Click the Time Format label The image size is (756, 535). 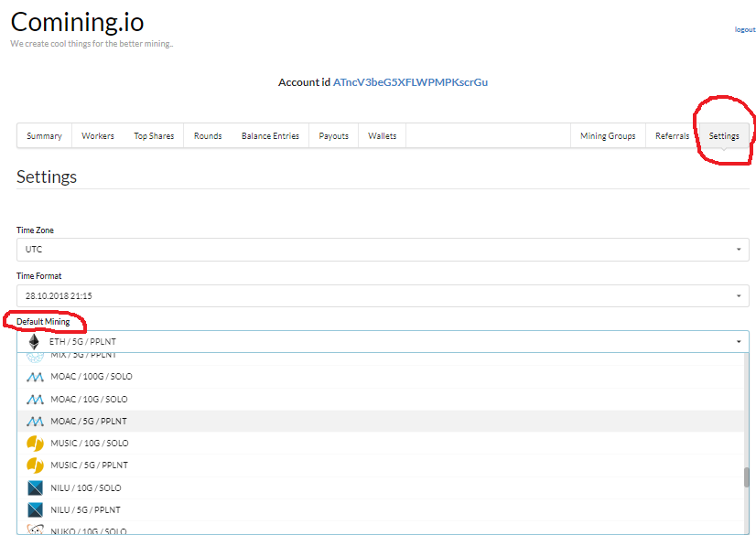pyautogui.click(x=38, y=276)
